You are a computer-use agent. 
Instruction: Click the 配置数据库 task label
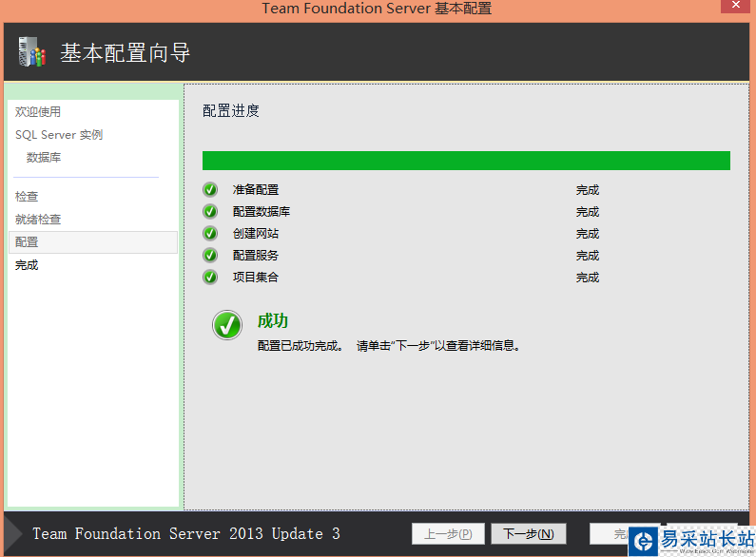tap(262, 212)
